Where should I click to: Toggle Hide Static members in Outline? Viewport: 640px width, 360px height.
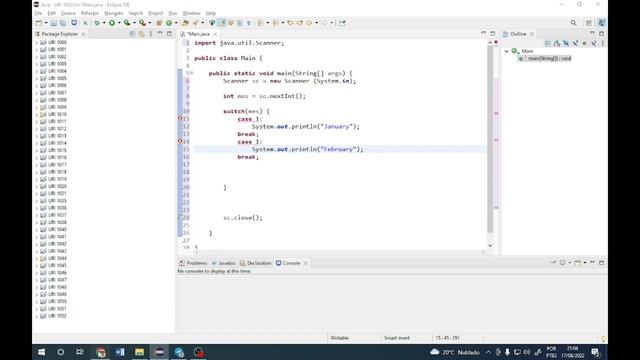(576, 43)
